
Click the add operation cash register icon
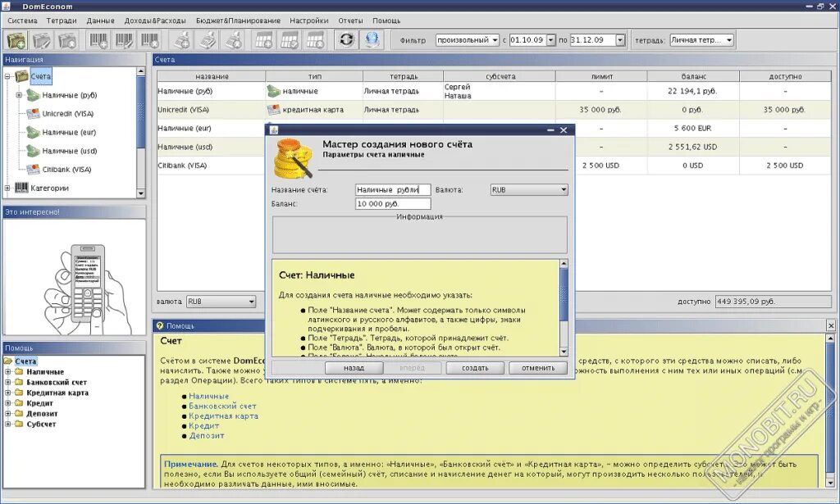(x=182, y=40)
